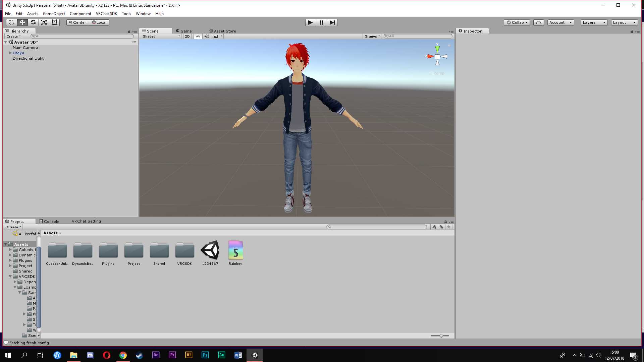Open the Cloud services icon button
The image size is (644, 362).
pyautogui.click(x=538, y=22)
